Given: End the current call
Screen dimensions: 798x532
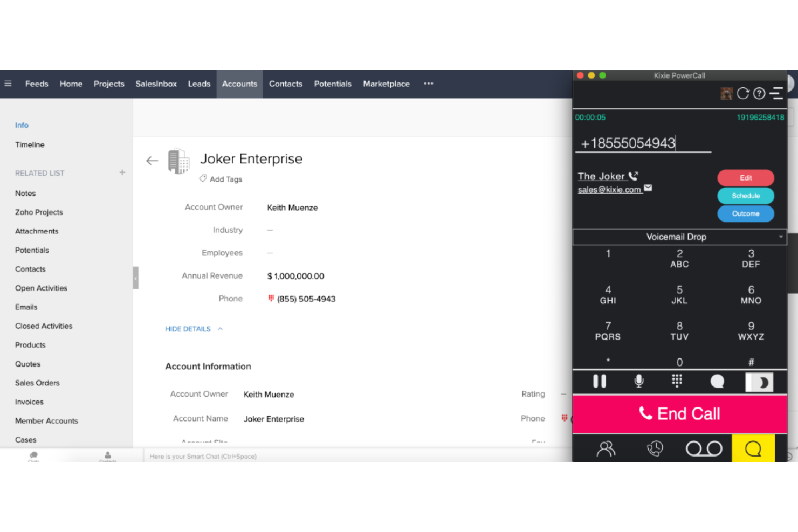Looking at the screenshot, I should click(x=679, y=414).
